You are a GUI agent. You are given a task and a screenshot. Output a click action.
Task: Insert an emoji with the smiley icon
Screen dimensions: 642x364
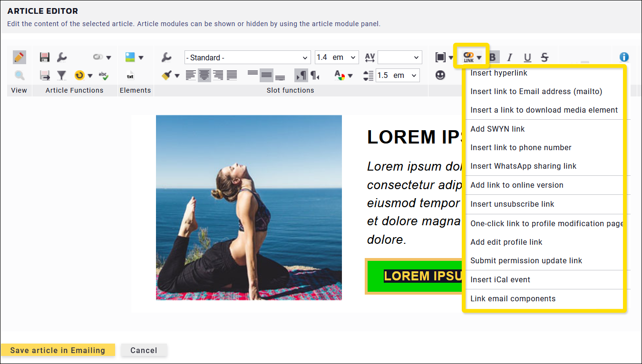[x=440, y=75]
